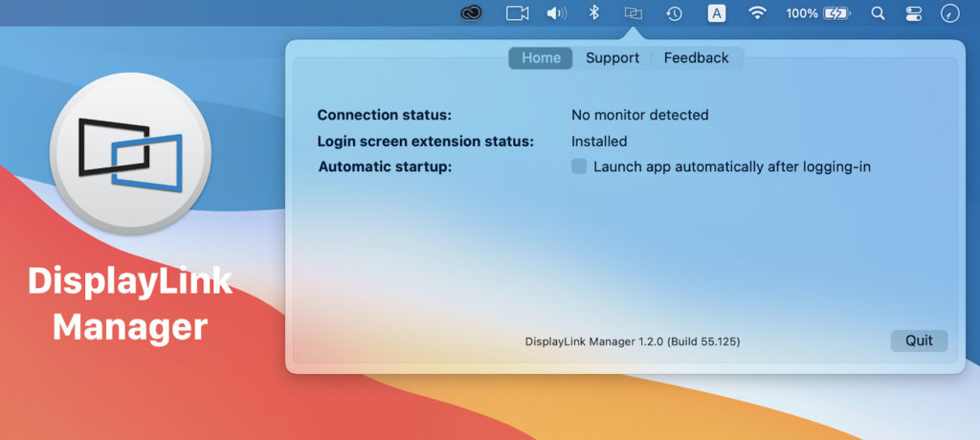Enable Launch app automatically after logging-in checkbox

(x=579, y=166)
